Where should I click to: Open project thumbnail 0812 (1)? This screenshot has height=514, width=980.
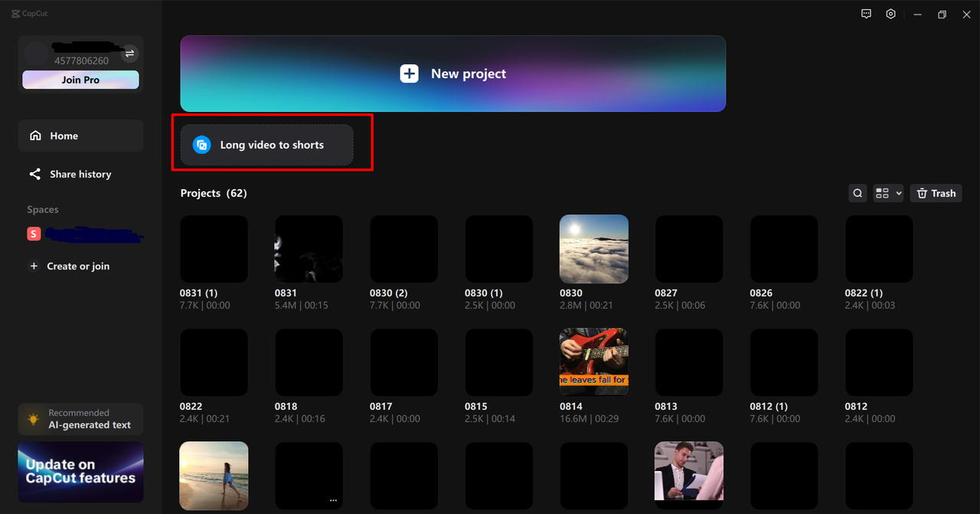click(784, 362)
